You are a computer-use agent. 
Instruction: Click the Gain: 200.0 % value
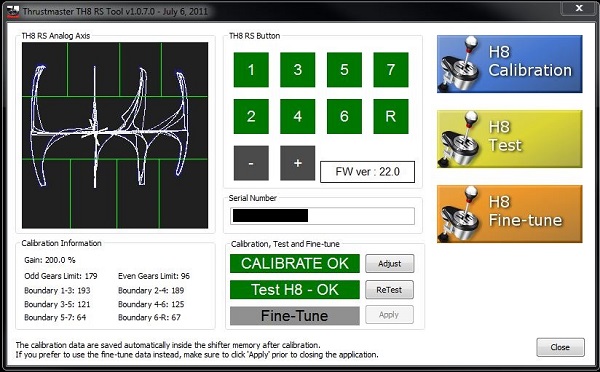pos(50,260)
